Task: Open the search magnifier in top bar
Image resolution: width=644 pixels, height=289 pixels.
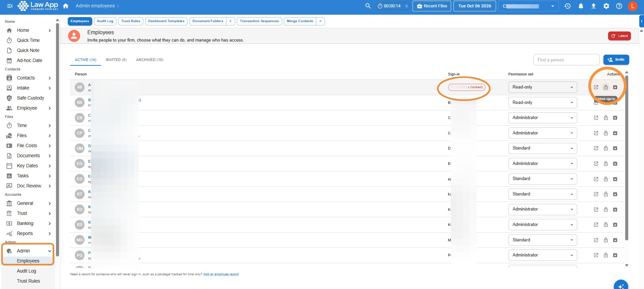Action: [x=368, y=6]
